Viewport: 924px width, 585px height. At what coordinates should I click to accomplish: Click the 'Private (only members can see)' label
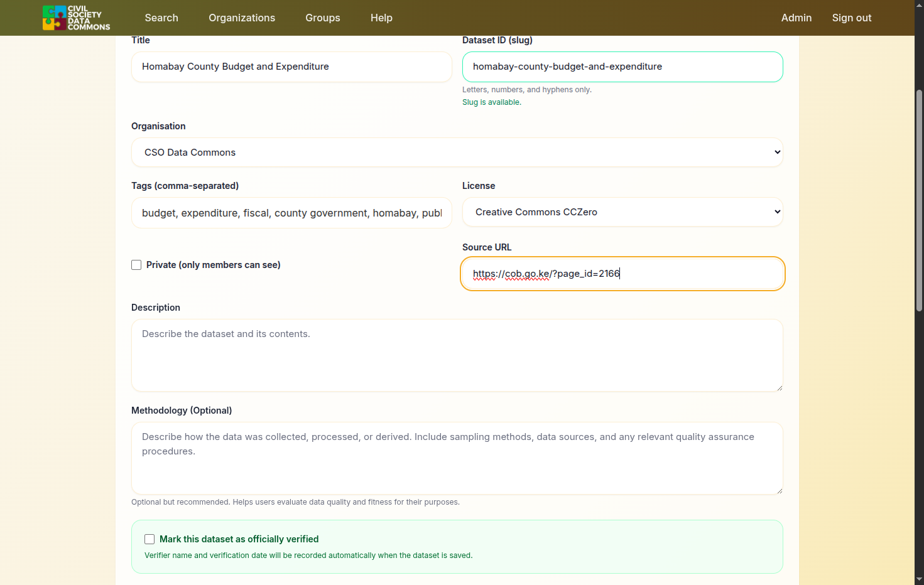(214, 265)
